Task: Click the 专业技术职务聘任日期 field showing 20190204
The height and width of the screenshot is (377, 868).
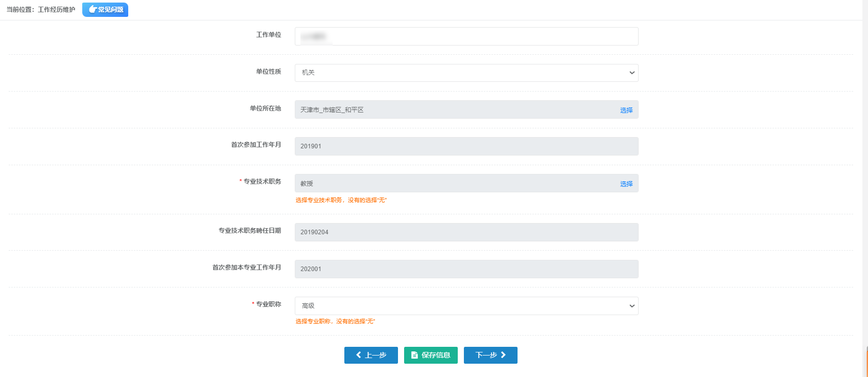Action: click(466, 232)
